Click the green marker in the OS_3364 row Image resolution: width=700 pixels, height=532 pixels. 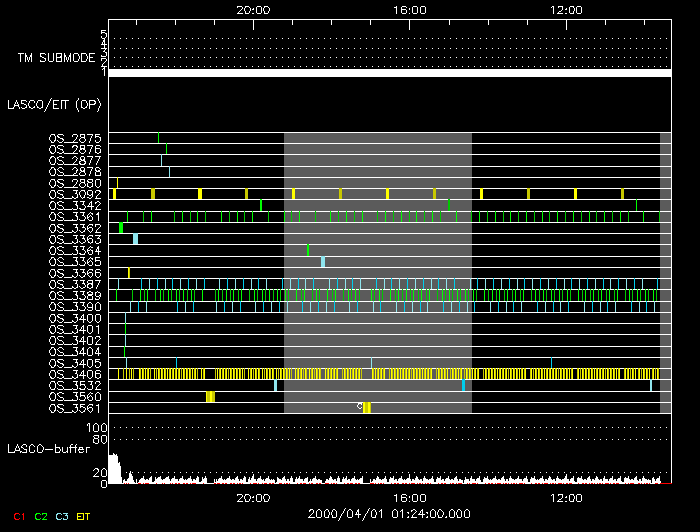click(308, 250)
